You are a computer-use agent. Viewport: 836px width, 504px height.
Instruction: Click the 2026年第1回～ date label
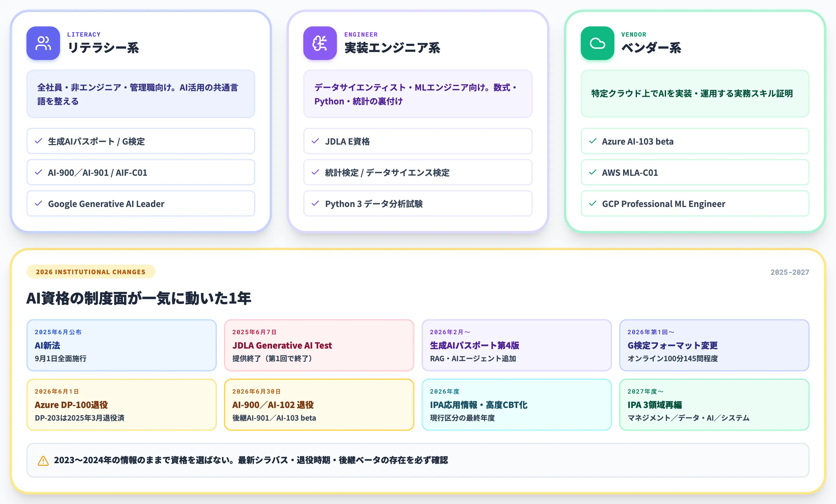tap(651, 332)
